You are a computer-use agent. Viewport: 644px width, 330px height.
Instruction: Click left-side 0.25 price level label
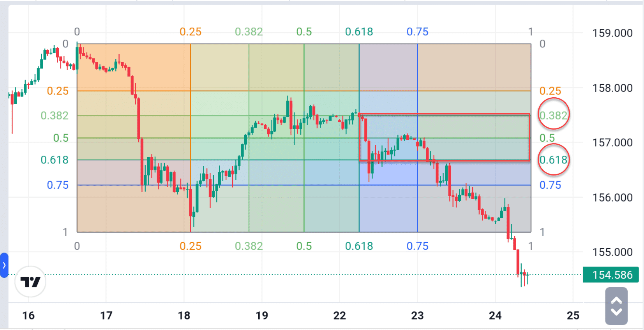click(x=58, y=91)
